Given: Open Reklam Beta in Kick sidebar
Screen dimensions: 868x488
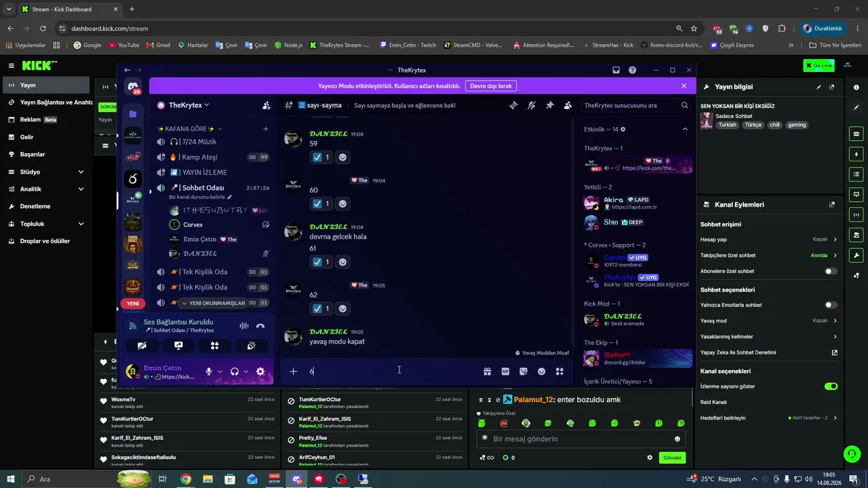Looking at the screenshot, I should [46, 119].
